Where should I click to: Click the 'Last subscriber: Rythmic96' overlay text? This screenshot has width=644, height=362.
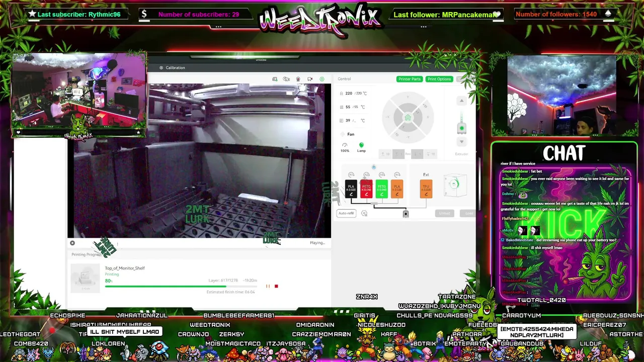(79, 14)
